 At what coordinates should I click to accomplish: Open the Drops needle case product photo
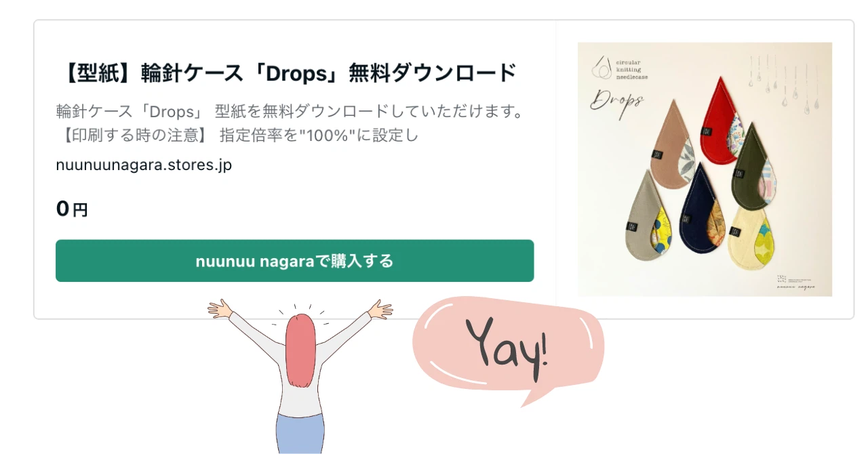705,169
